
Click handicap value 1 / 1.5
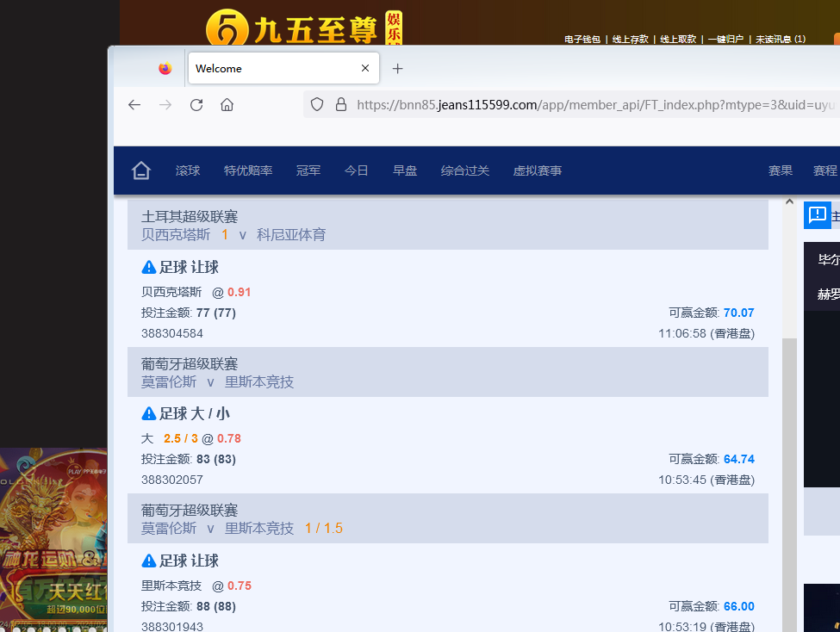click(324, 528)
